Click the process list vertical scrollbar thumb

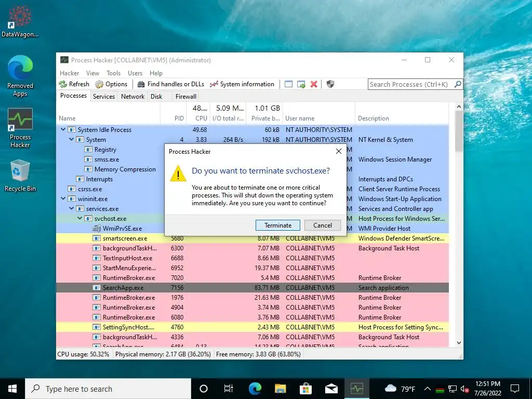point(459,131)
